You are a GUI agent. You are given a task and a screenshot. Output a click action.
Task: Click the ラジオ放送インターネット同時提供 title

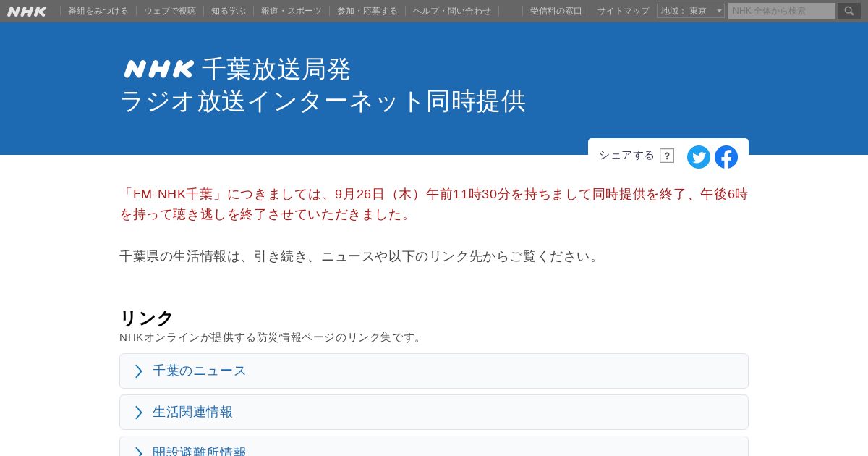[x=323, y=101]
